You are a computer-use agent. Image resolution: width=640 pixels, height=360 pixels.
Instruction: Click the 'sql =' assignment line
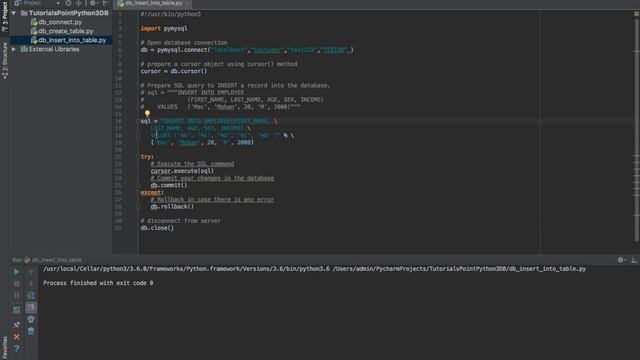[x=209, y=121]
